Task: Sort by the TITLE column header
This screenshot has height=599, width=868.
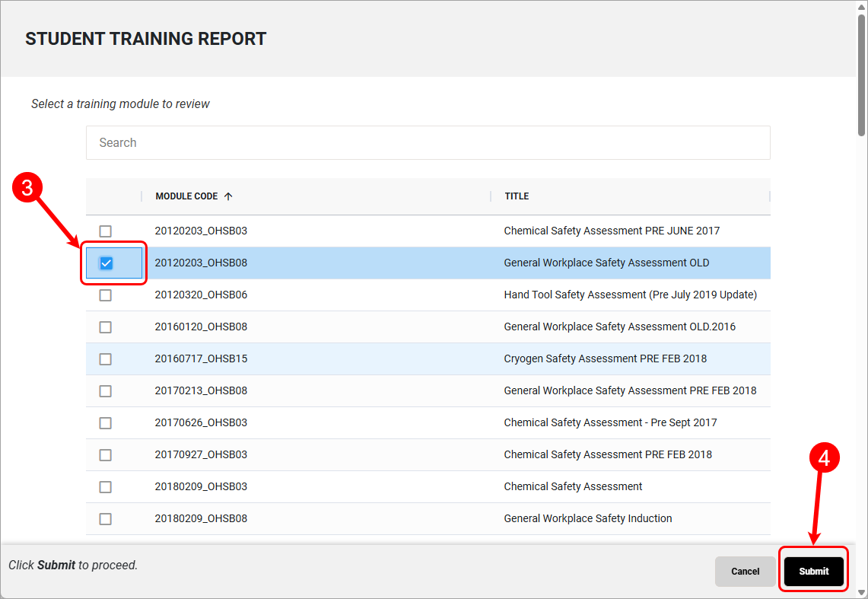Action: 517,196
